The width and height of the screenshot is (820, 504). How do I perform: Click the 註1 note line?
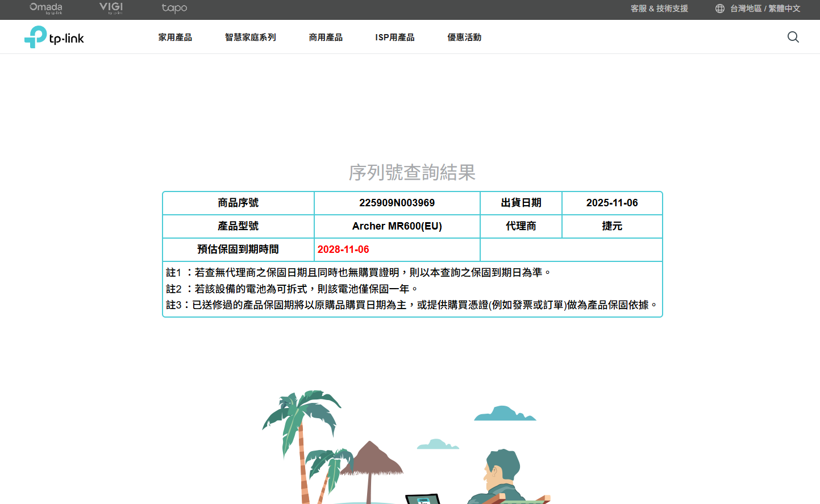coord(359,273)
